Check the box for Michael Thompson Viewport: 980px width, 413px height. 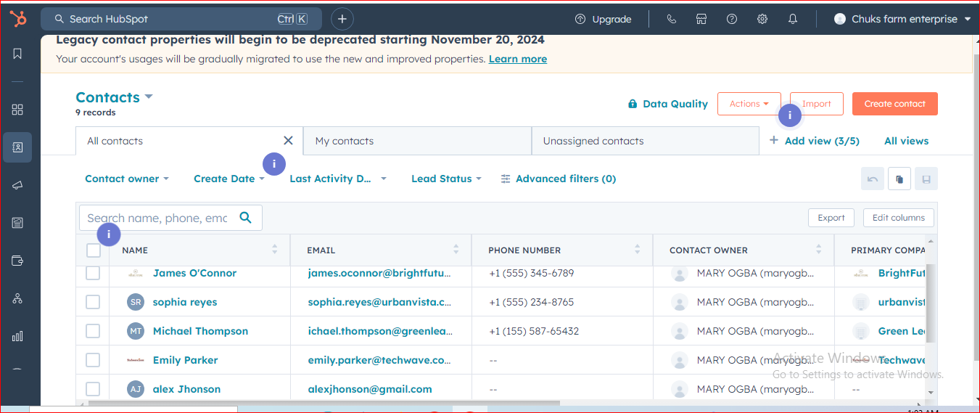[x=93, y=331]
